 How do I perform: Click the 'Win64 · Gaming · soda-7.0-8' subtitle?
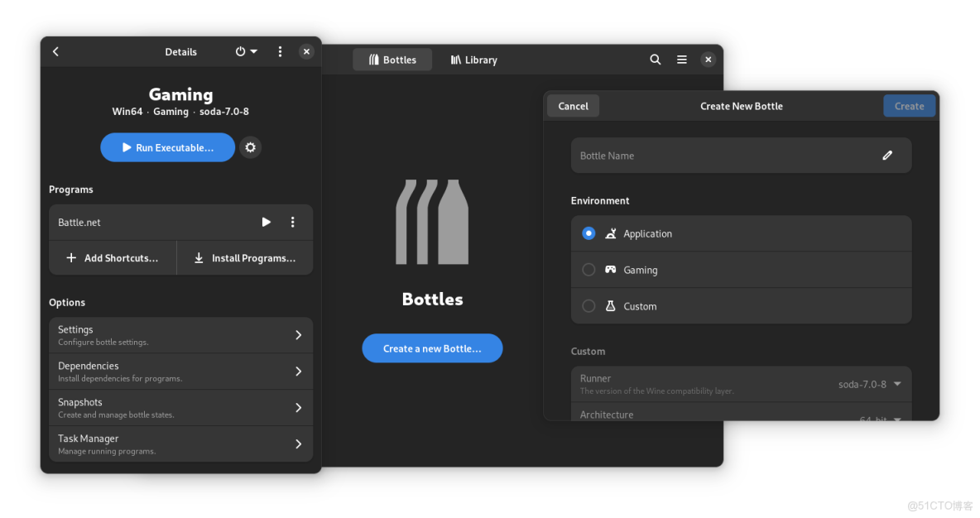click(180, 112)
